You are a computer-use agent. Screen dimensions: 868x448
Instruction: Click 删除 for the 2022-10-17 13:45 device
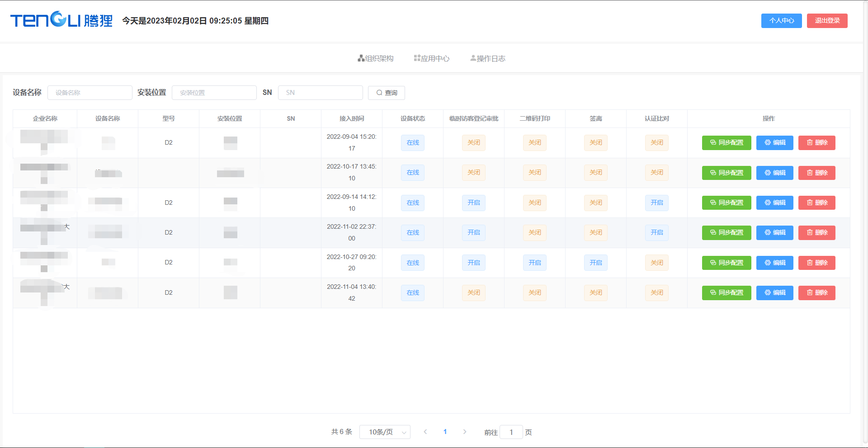[x=816, y=173]
